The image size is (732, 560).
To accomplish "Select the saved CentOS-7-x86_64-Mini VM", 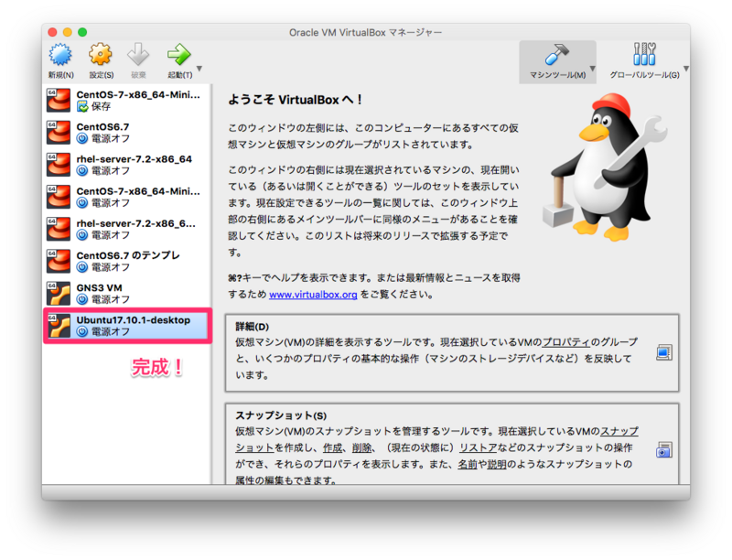I will [x=127, y=101].
